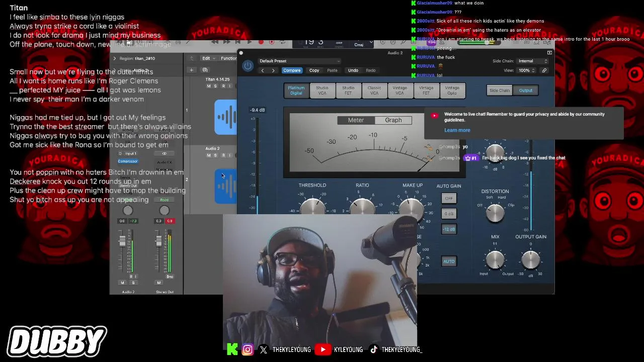The width and height of the screenshot is (644, 362).
Task: Open the Input 1 slot on channel strip
Action: [131, 153]
